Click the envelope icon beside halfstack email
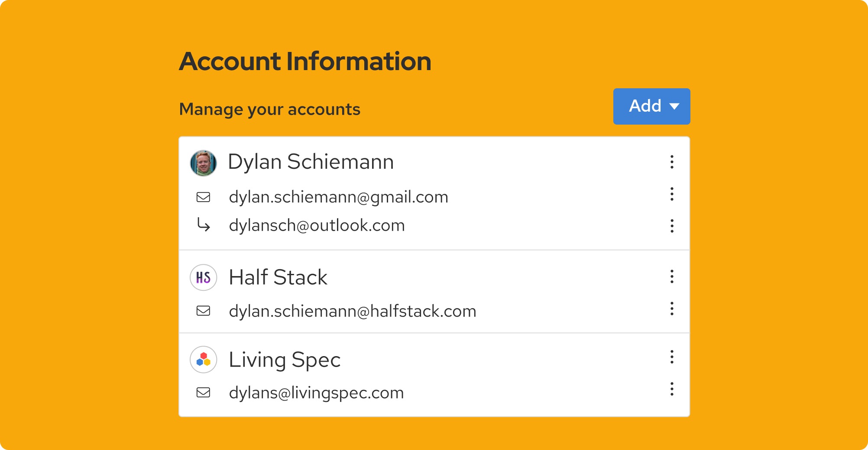This screenshot has width=868, height=450. click(204, 311)
